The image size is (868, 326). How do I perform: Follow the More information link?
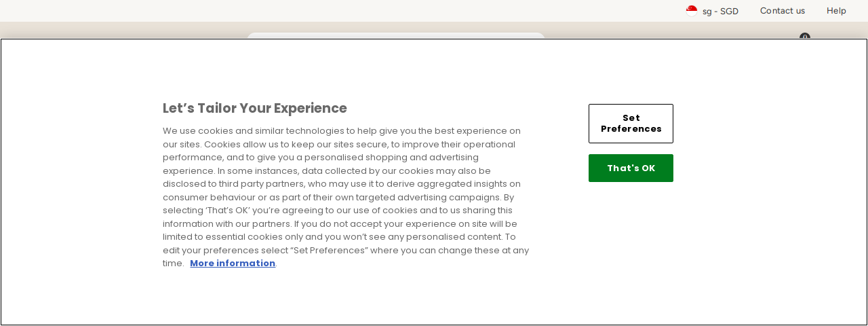233,264
